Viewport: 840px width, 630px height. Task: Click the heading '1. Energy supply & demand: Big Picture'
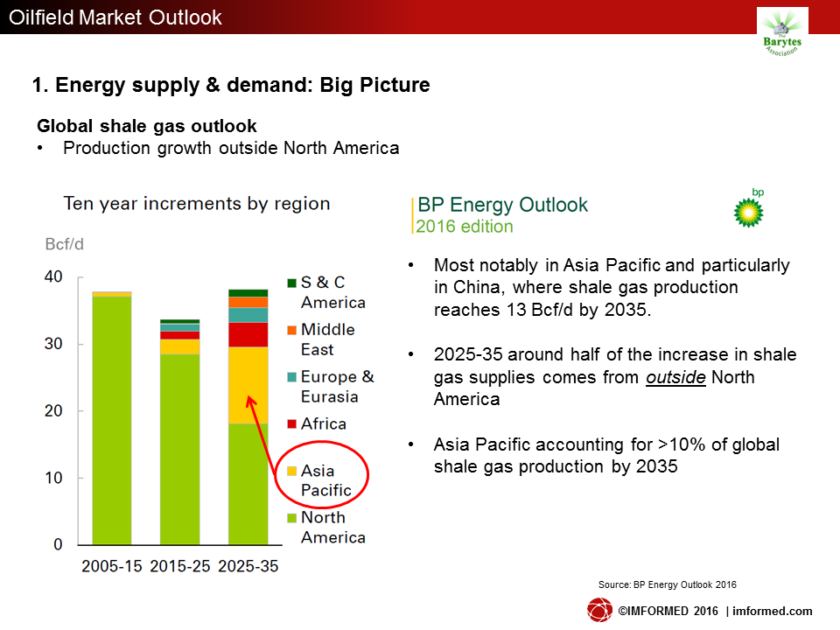click(x=231, y=85)
